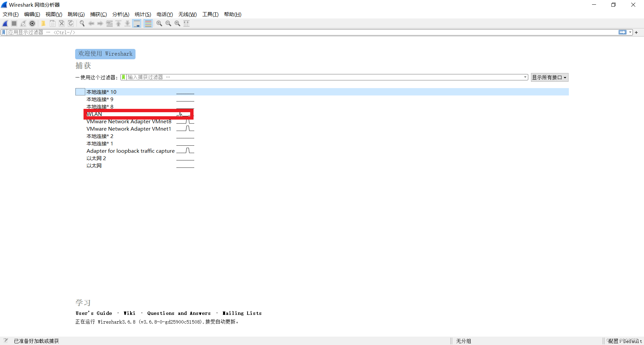Open the 工具(T) menu
The height and width of the screenshot is (345, 644).
(x=210, y=14)
